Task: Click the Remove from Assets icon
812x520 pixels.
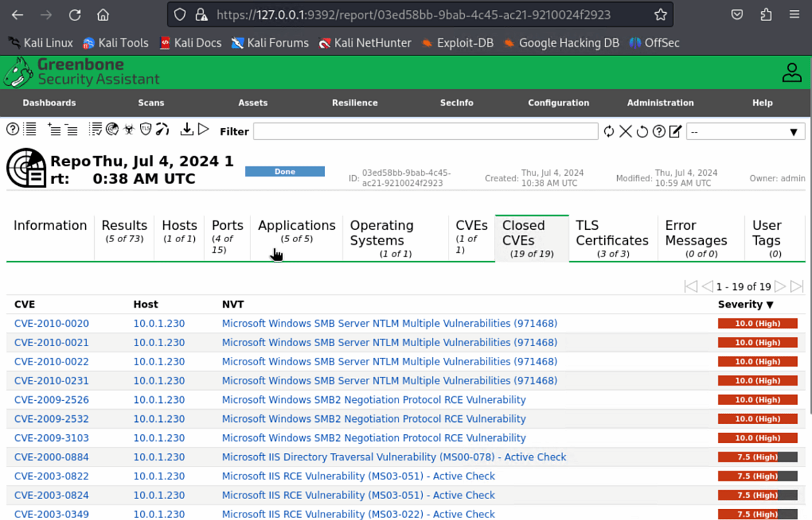Action: [72, 130]
